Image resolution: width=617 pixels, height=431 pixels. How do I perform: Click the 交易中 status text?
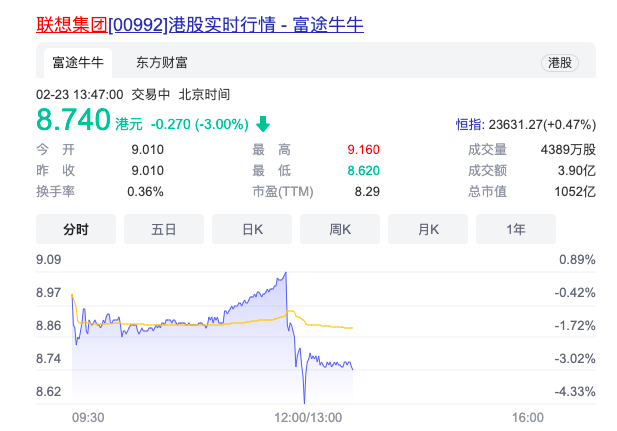coord(151,94)
